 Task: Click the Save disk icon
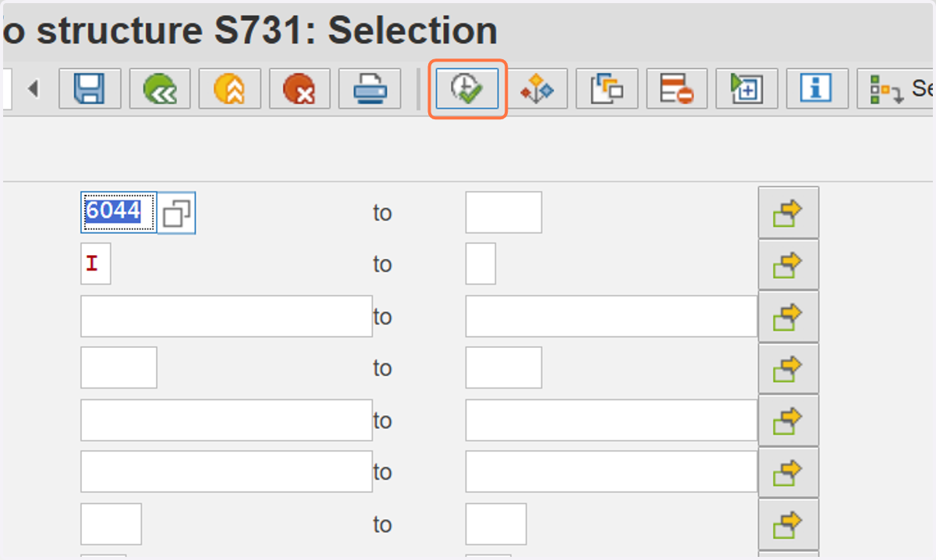coord(90,88)
